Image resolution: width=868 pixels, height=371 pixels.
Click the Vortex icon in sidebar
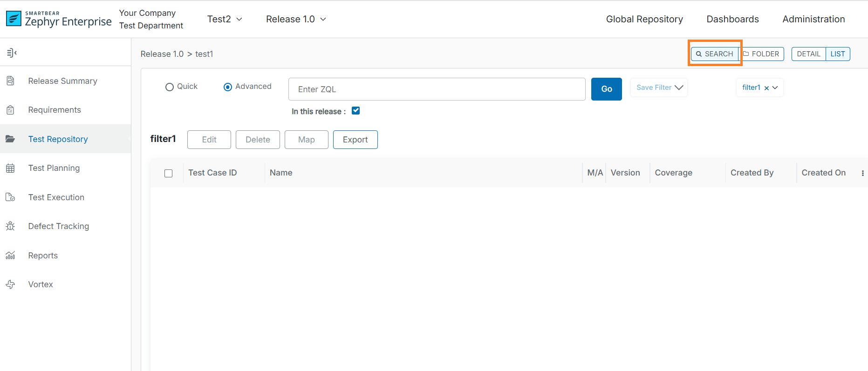tap(10, 284)
